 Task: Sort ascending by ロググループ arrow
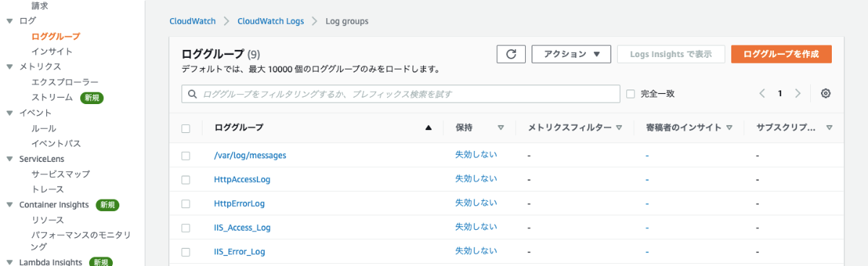point(428,128)
